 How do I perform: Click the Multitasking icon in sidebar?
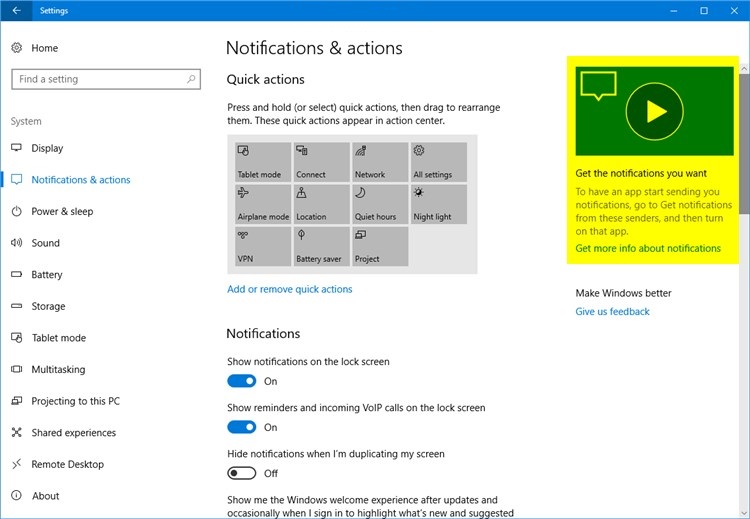coord(17,369)
